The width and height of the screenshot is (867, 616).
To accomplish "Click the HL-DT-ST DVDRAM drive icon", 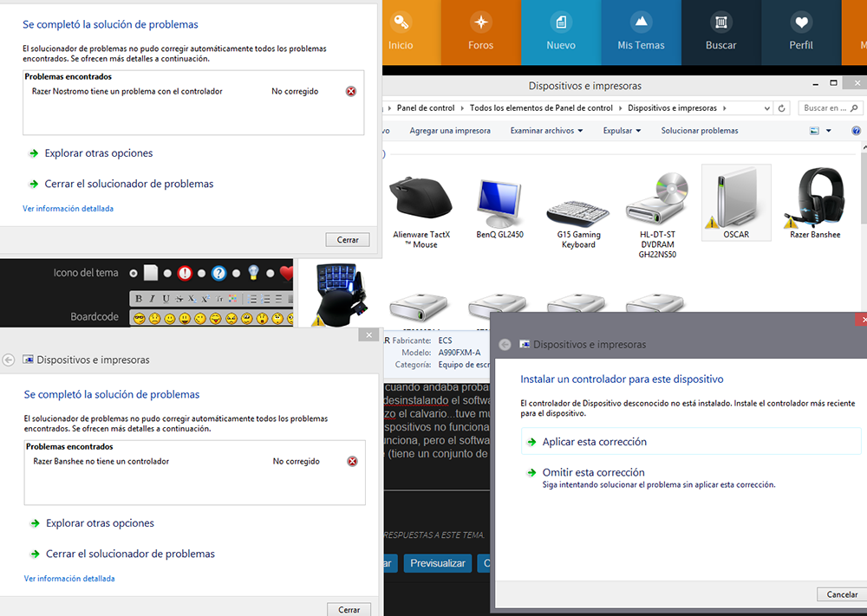I will click(657, 199).
